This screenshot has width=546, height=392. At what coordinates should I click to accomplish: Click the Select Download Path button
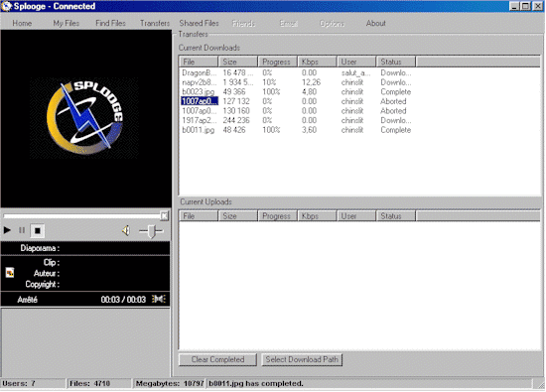pos(302,359)
